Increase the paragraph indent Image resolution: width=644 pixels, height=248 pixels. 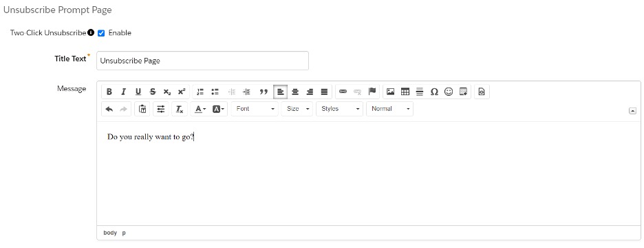pyautogui.click(x=246, y=92)
